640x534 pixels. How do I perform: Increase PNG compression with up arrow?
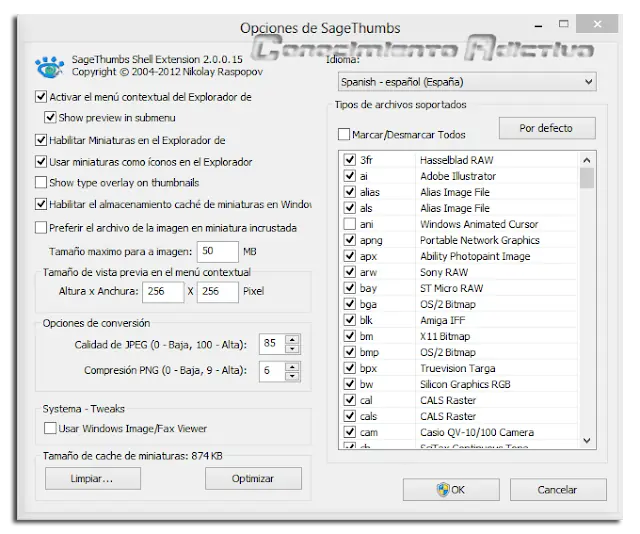click(x=292, y=366)
